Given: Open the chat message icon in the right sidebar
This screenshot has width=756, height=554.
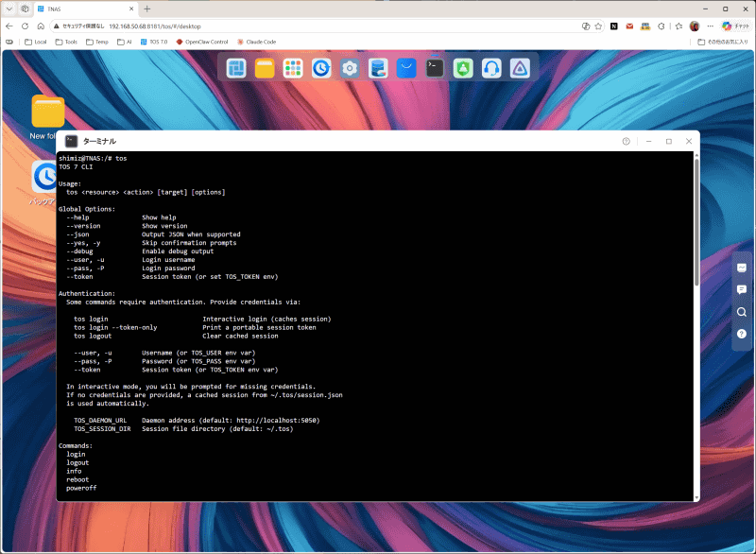Looking at the screenshot, I should [x=742, y=289].
